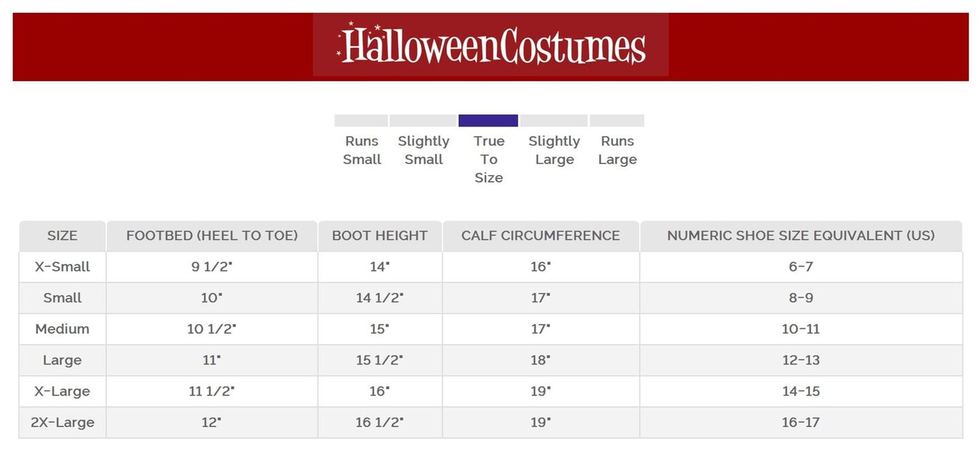Click the 16-17 shoe size cell
The image size is (980, 457).
pyautogui.click(x=800, y=422)
